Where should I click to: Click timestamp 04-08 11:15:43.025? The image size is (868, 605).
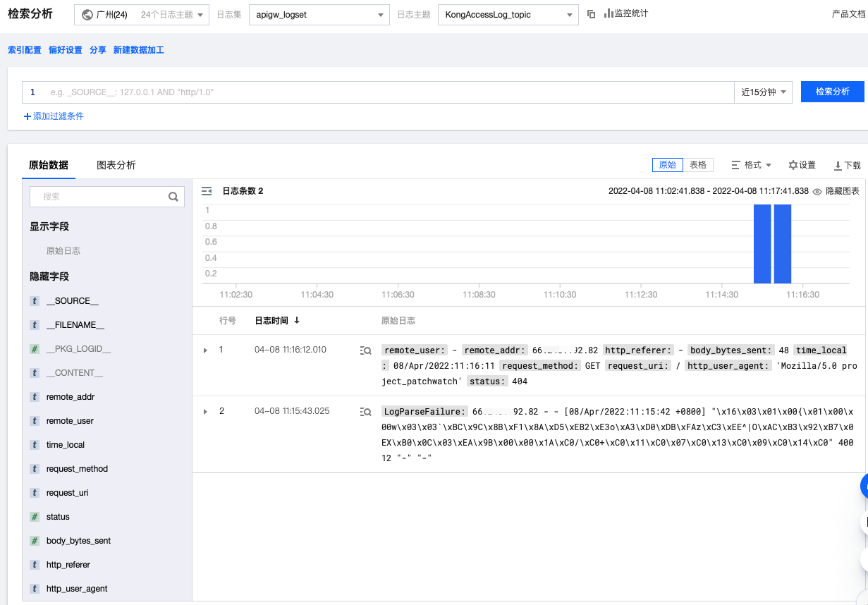tap(292, 411)
